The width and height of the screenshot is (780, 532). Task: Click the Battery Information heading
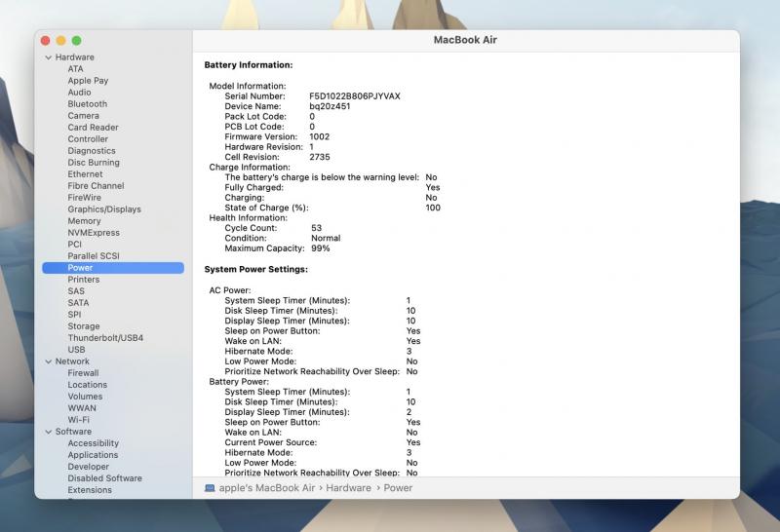tap(249, 65)
